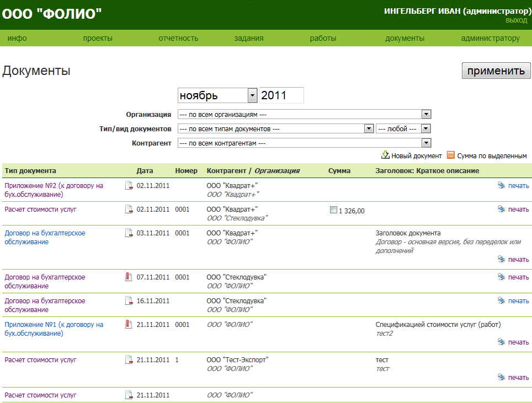
Task: Click printer icon in the 07.11.2011 row
Action: (501, 277)
